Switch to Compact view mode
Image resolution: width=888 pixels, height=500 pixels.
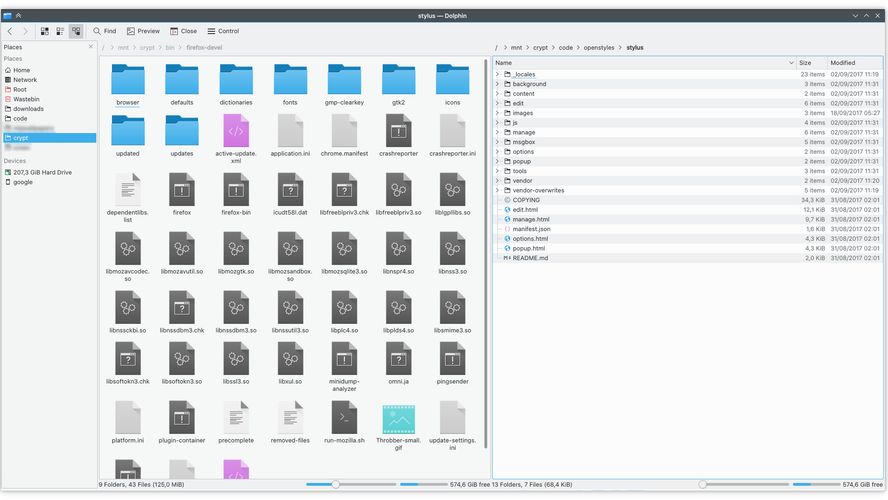pos(60,31)
